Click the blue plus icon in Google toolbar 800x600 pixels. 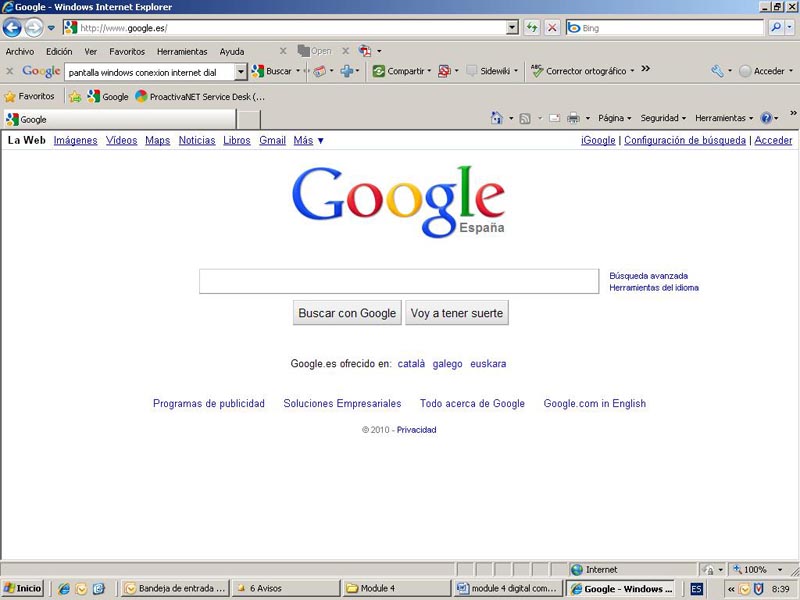(347, 71)
